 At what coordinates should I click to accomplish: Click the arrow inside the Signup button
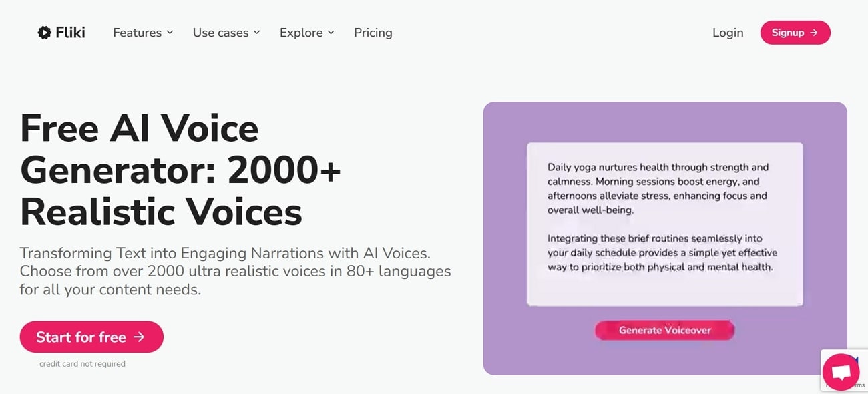click(813, 33)
